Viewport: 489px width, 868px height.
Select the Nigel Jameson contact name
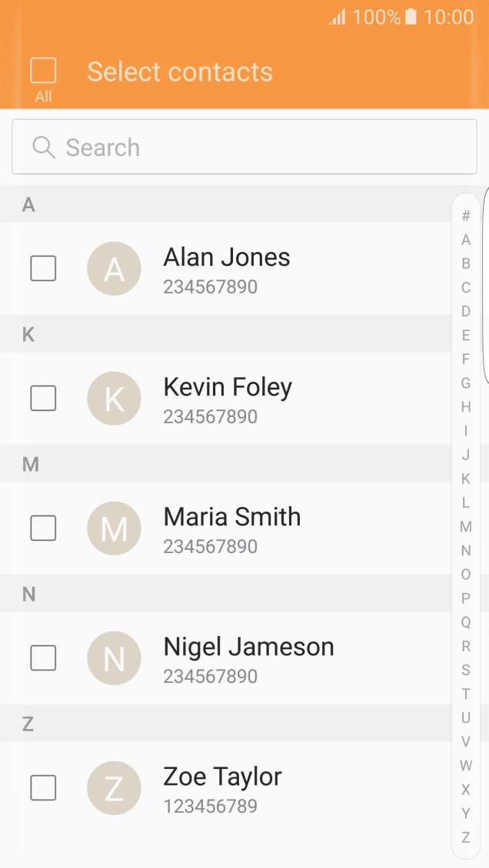click(248, 647)
